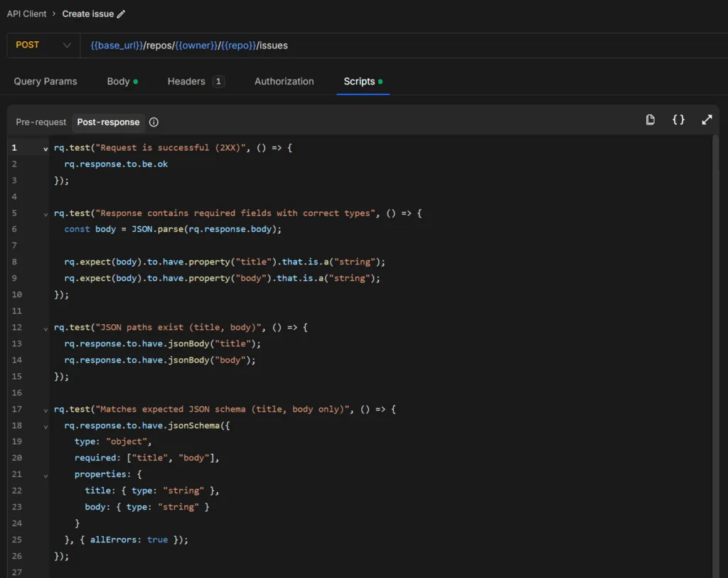Select the Post-response tab
The height and width of the screenshot is (578, 728).
point(108,122)
